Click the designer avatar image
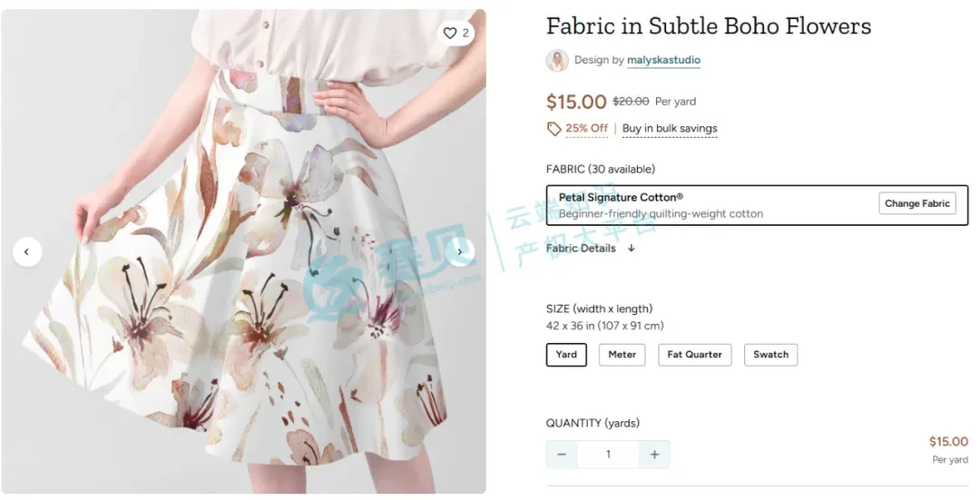Screen dimensions: 980x500 pyautogui.click(x=557, y=61)
